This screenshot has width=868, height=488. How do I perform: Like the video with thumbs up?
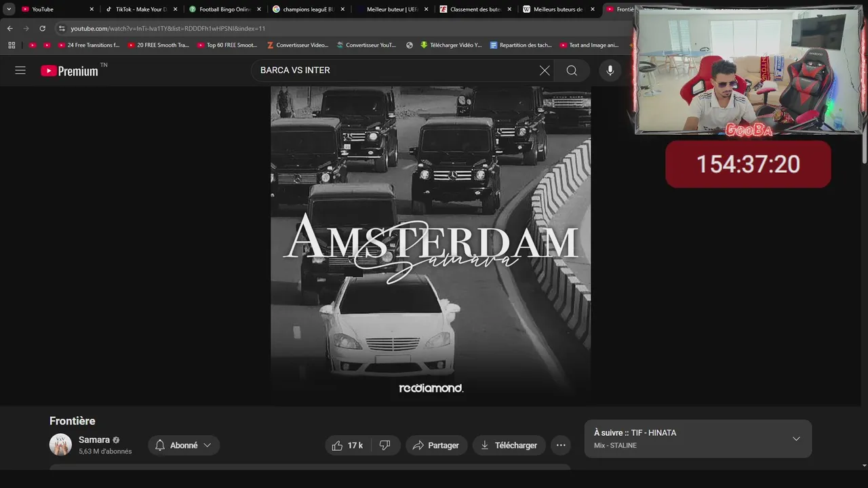tap(348, 445)
